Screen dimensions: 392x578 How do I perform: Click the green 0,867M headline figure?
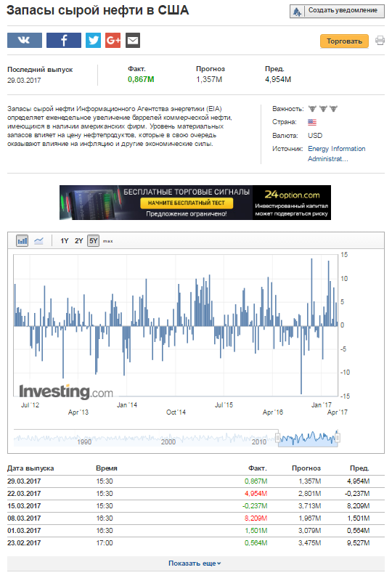[x=141, y=79]
